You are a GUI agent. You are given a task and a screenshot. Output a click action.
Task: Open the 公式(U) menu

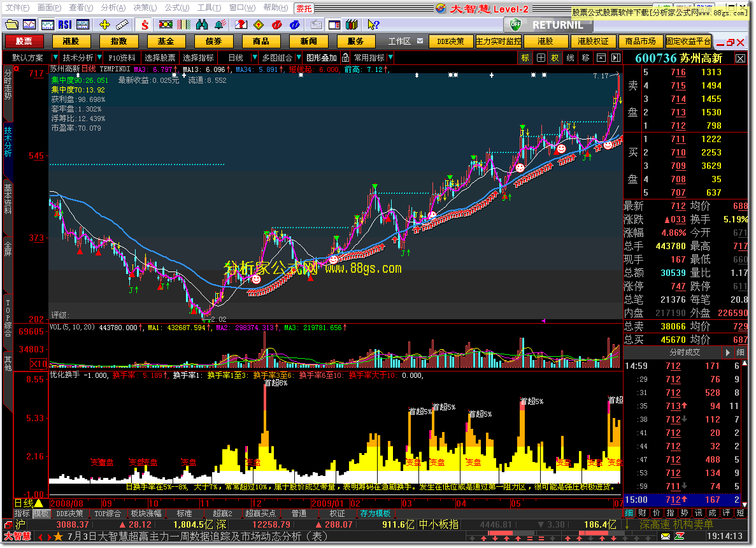pos(177,8)
